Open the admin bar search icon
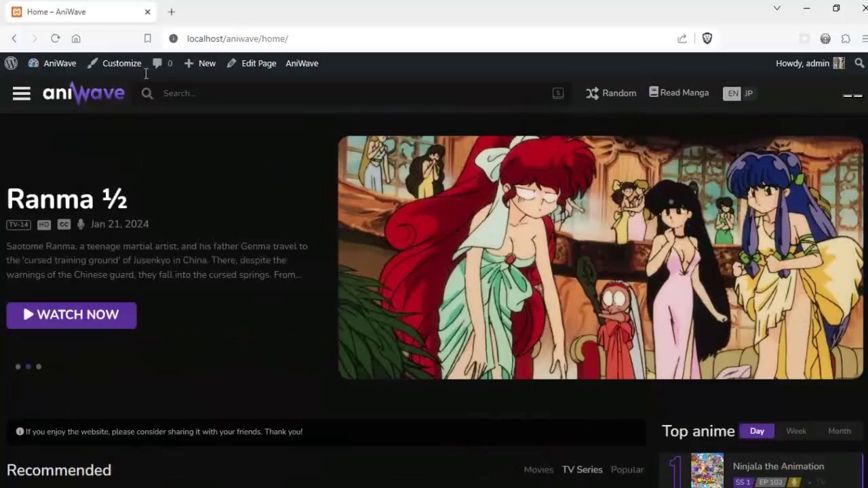The width and height of the screenshot is (868, 488). click(x=859, y=63)
